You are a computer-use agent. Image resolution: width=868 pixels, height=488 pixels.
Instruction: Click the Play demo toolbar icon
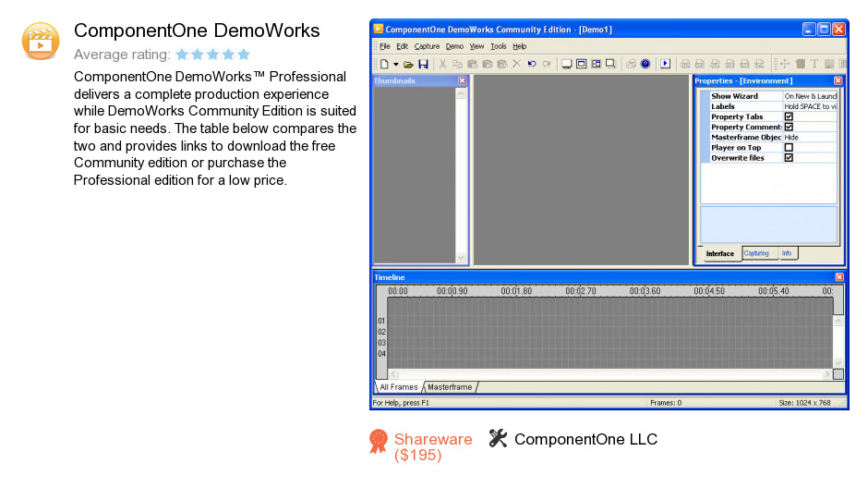[x=666, y=65]
